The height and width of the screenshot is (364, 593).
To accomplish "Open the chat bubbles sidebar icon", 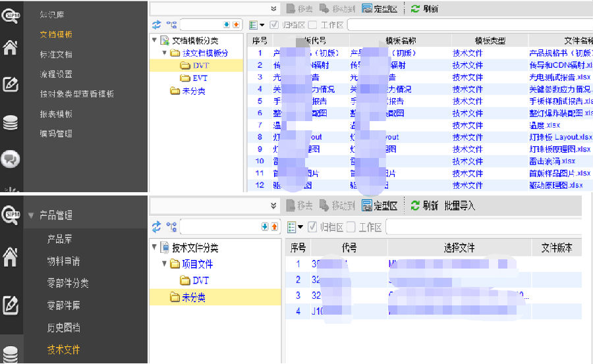I will pyautogui.click(x=10, y=159).
